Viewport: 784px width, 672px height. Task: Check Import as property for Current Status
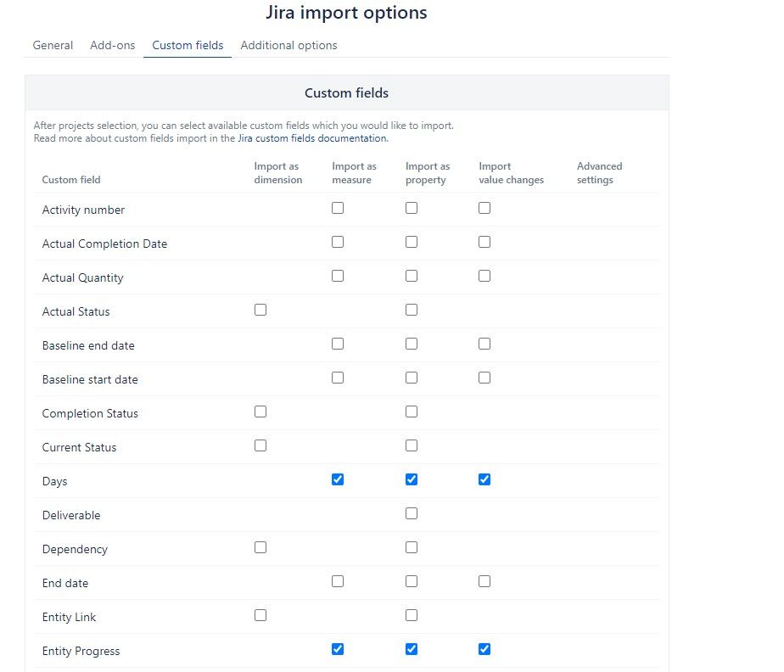[412, 445]
